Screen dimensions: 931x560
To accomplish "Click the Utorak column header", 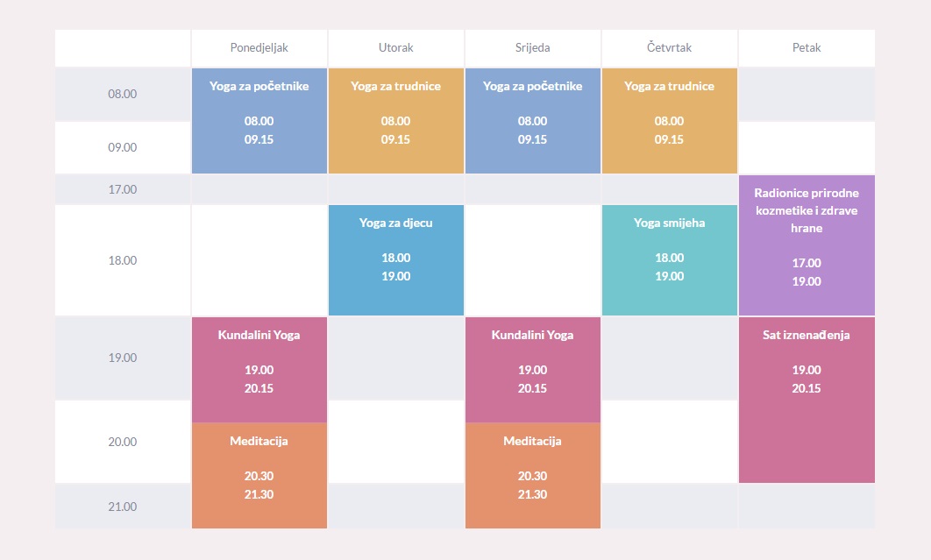I will click(x=396, y=48).
